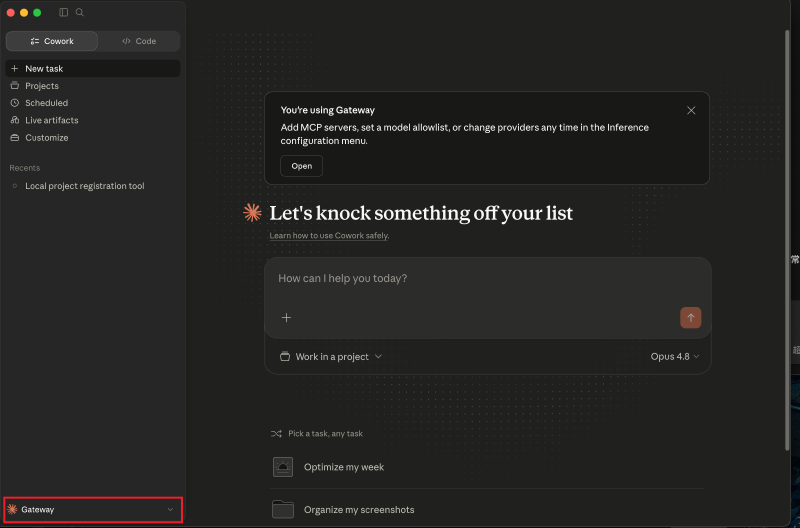800x528 pixels.
Task: Dismiss the 'You're using Gateway' banner
Action: 691,110
